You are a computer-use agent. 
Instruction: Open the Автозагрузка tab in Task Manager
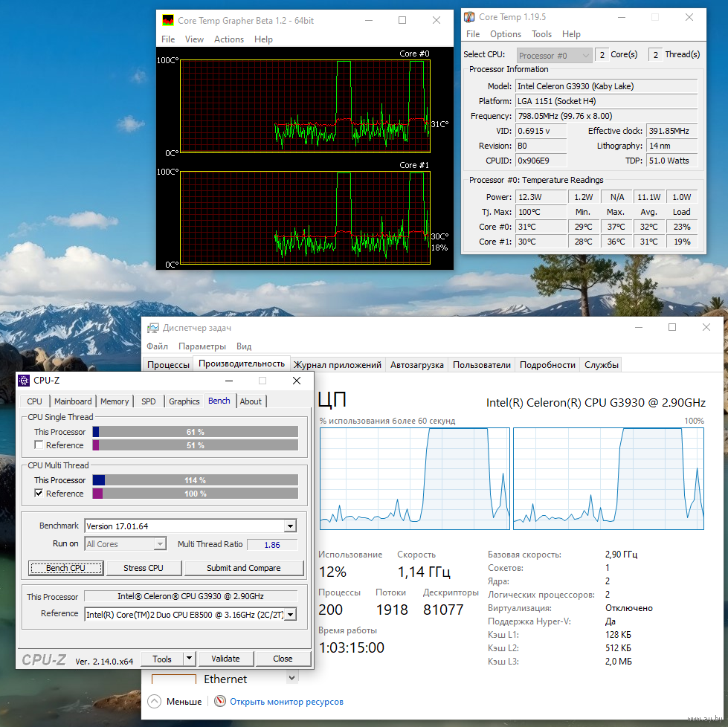416,365
